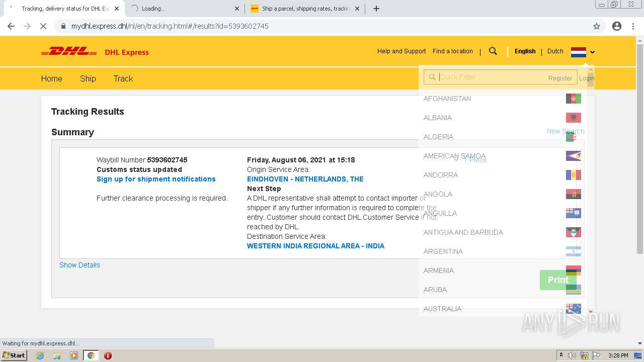The width and height of the screenshot is (644, 362).
Task: Click the address bar URL
Action: point(170,26)
